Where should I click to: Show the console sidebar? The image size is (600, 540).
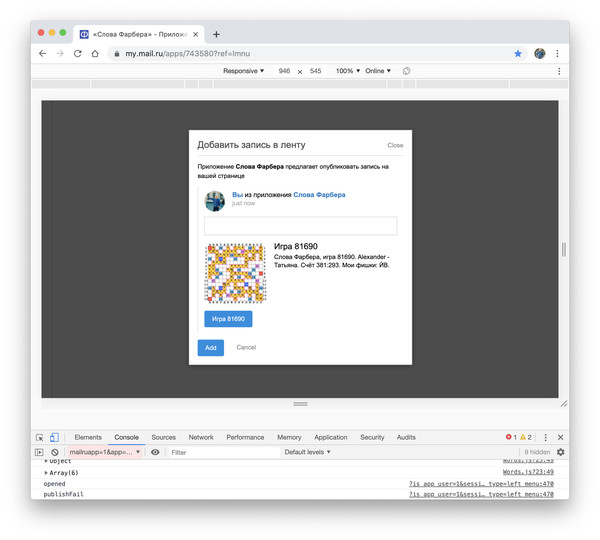[39, 452]
